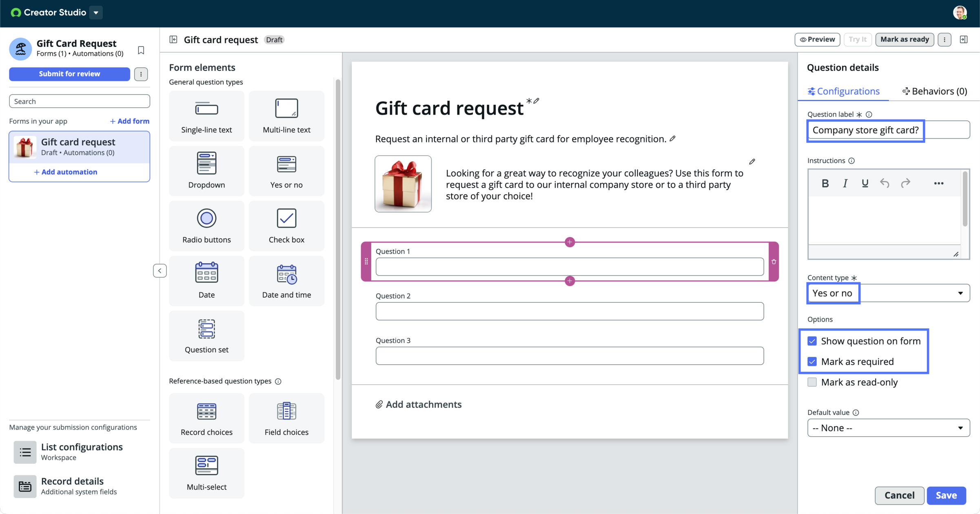Click the Add form link
980x514 pixels.
tap(130, 121)
